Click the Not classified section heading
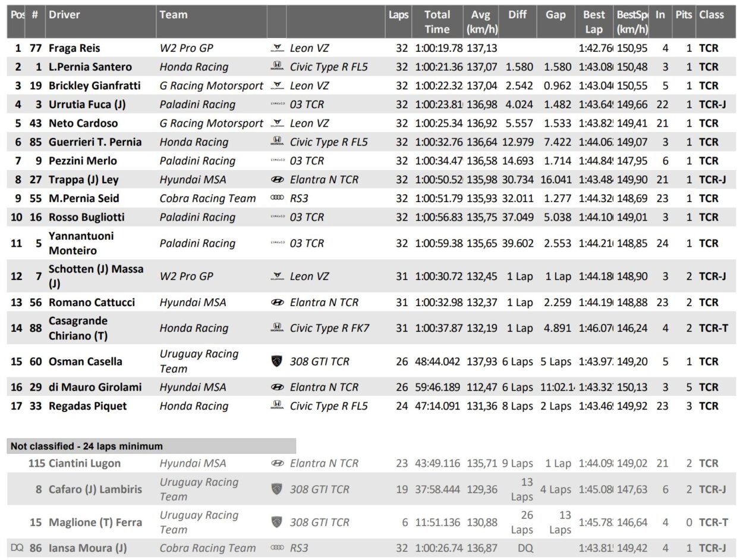The width and height of the screenshot is (743, 560). point(87,446)
